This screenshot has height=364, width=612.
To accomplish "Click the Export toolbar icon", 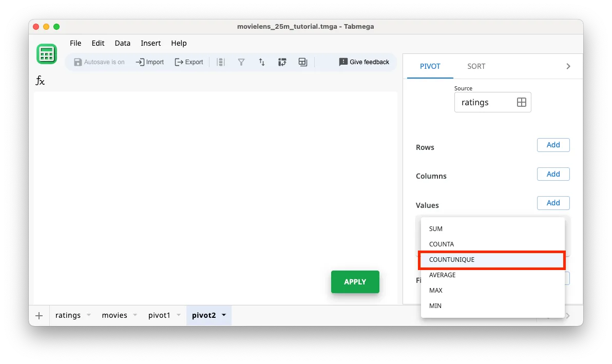I will pyautogui.click(x=188, y=62).
